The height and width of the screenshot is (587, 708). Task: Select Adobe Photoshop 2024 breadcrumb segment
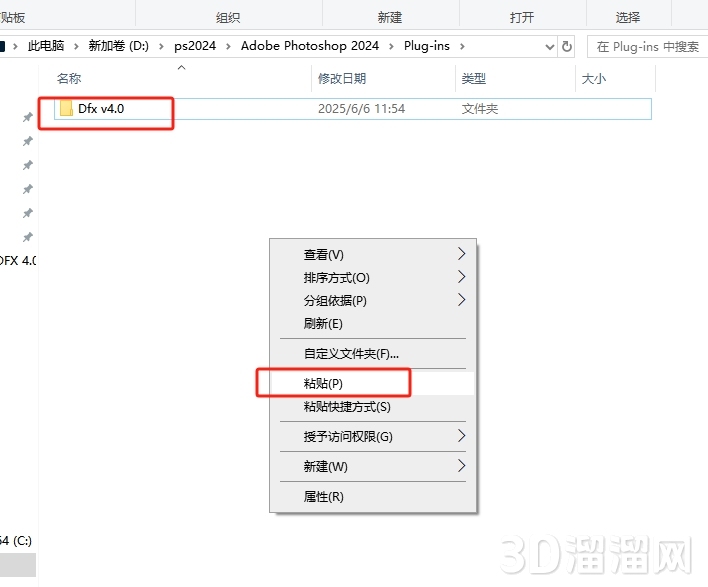coord(310,46)
